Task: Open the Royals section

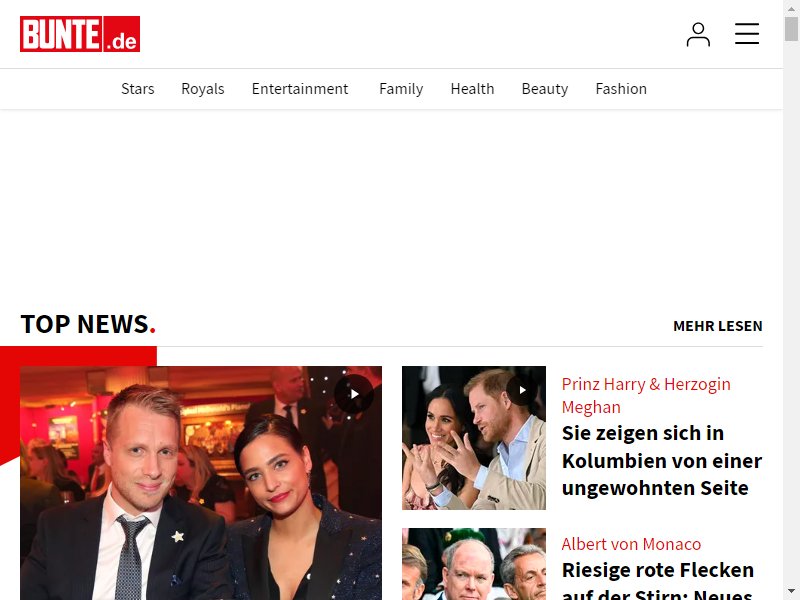Action: tap(203, 89)
